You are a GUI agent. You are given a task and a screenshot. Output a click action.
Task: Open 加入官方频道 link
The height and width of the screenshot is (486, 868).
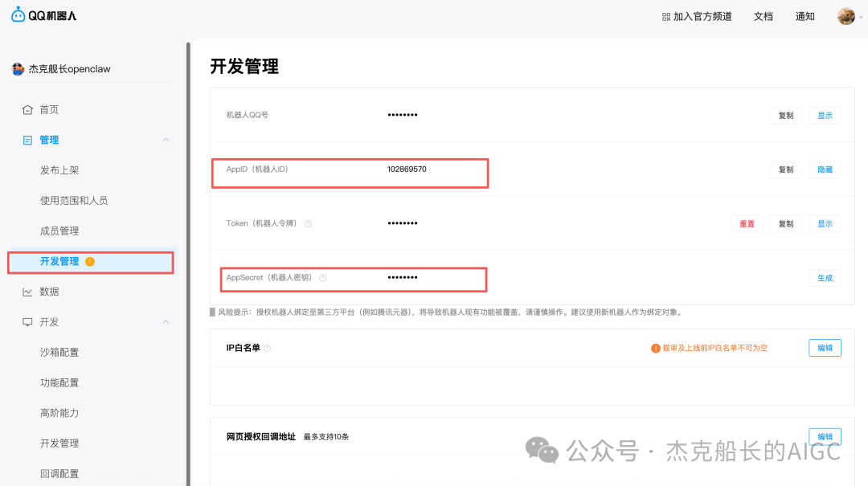(x=702, y=17)
